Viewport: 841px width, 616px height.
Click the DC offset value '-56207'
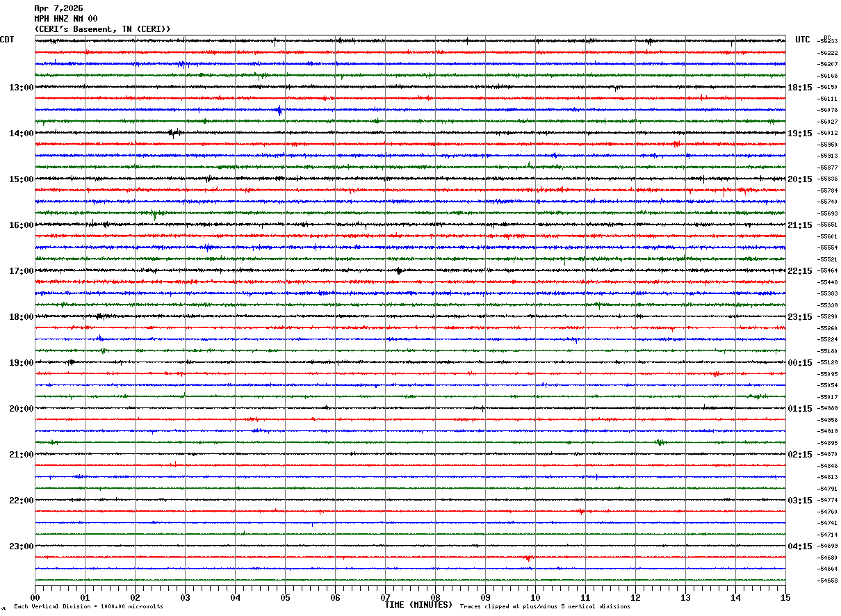[827, 64]
